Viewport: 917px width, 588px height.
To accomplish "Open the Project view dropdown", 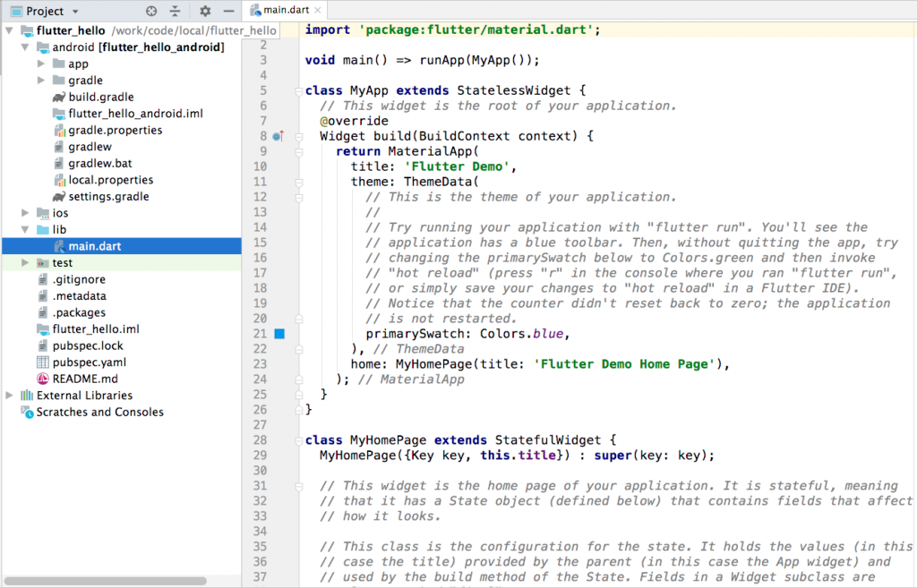I will pos(75,12).
